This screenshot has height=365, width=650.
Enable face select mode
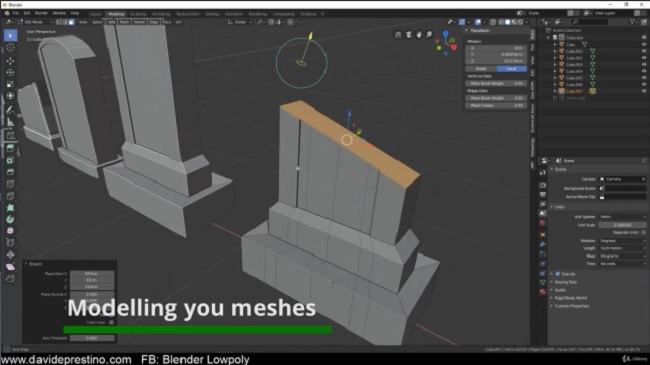[x=71, y=22]
